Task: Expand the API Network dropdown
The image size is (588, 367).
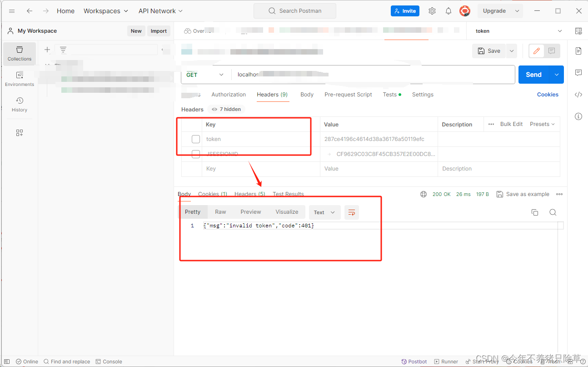Action: (161, 11)
